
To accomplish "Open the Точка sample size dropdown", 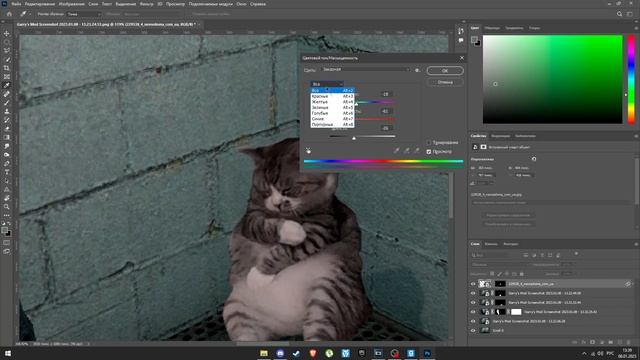I will (84, 14).
